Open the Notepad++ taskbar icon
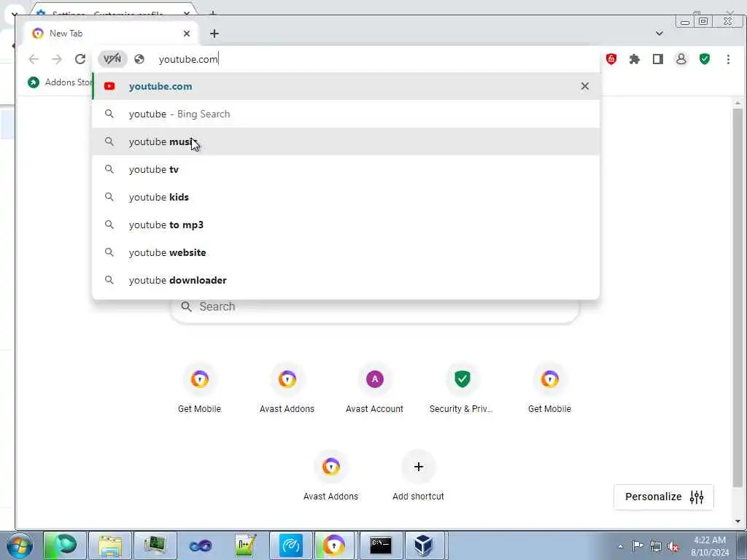 (x=245, y=545)
